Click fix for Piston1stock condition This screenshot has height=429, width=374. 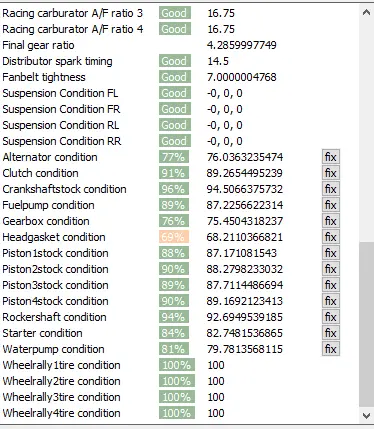331,253
